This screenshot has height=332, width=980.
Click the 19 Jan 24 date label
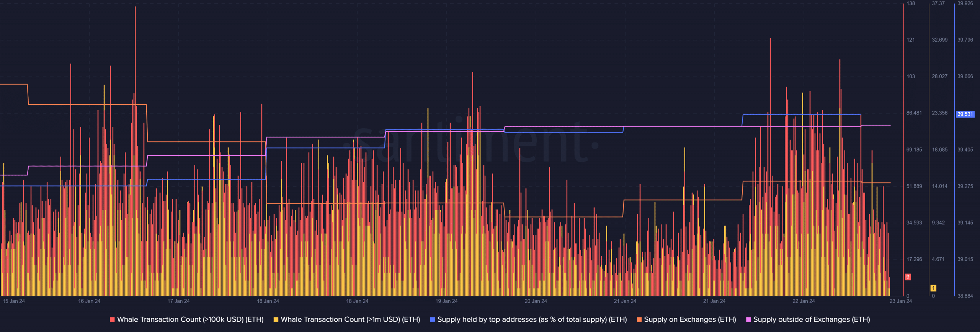tap(446, 301)
